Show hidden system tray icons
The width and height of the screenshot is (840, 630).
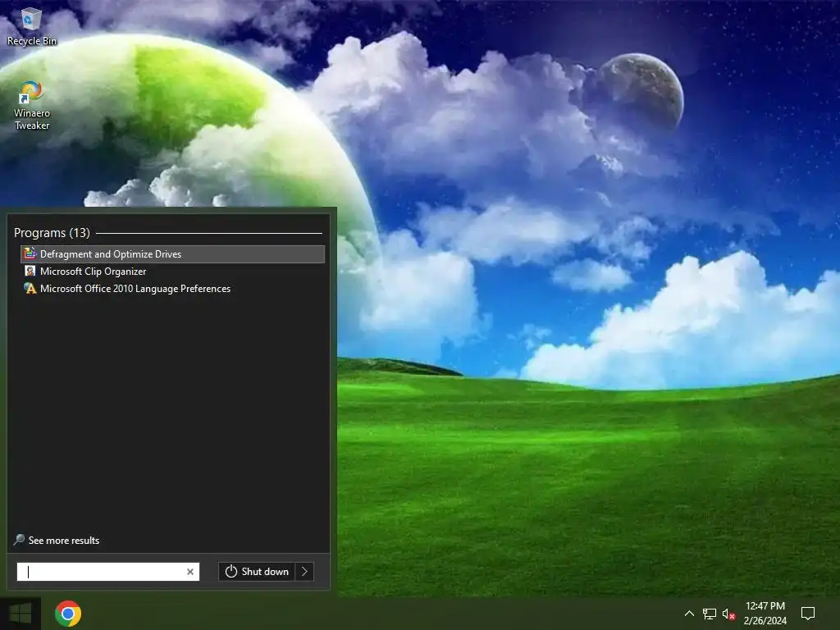pyautogui.click(x=689, y=614)
